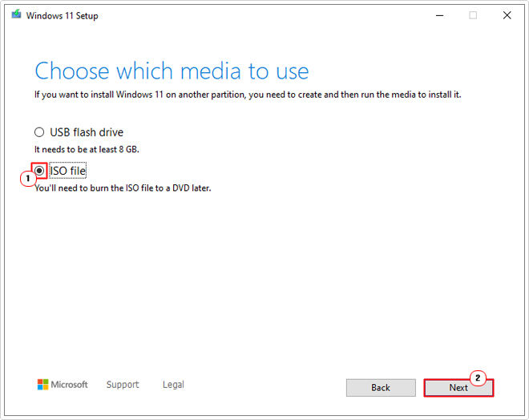Minimize the Windows 11 Setup window

point(439,15)
